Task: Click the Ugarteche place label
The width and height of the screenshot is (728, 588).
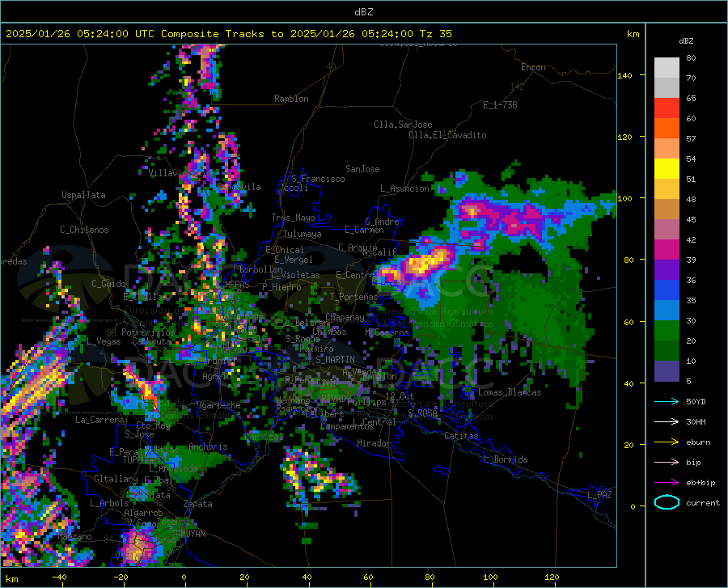Action: 218,405
